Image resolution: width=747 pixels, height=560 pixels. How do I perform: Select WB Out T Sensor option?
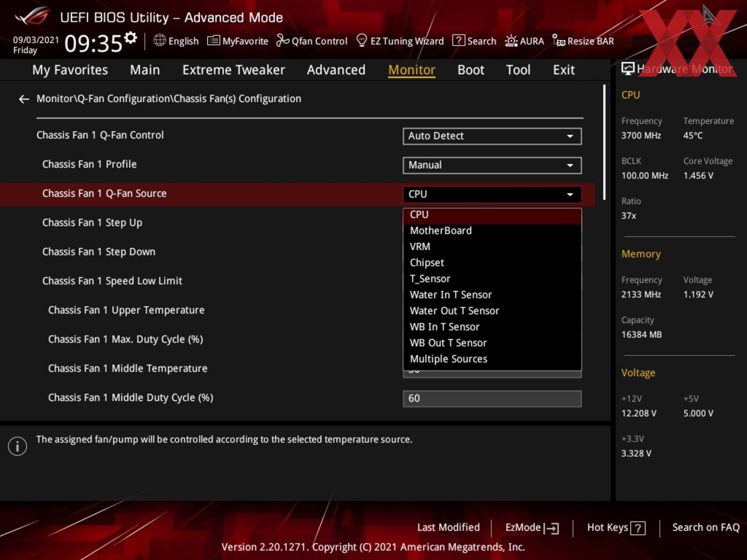pos(492,343)
